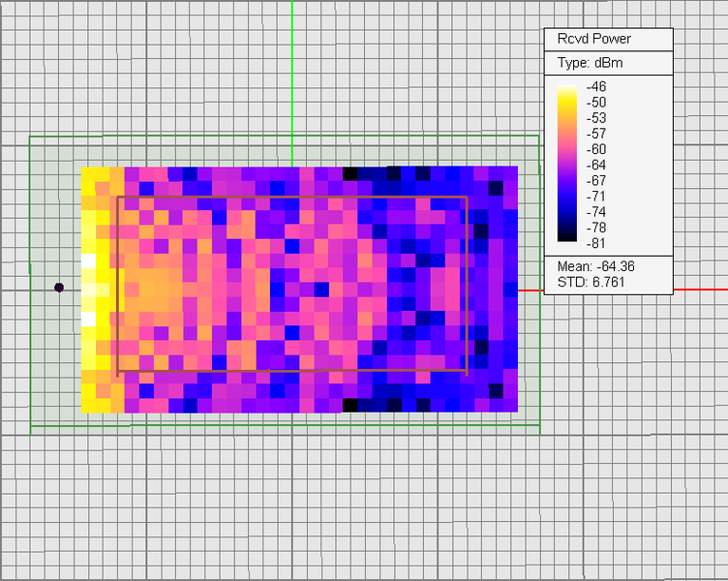Click the -74 value in the legend
728x581 pixels.
596,212
